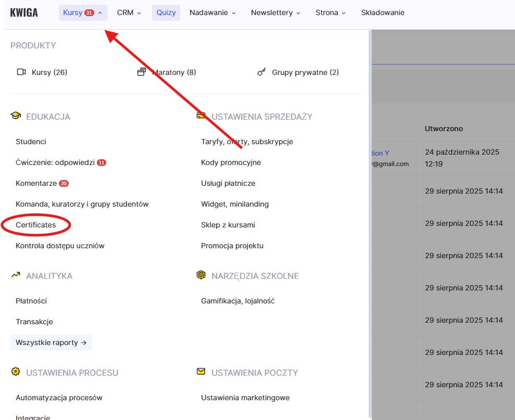Viewport: 515px width, 420px height.
Task: Click the menu panel vertical scrollbar
Action: point(371,208)
